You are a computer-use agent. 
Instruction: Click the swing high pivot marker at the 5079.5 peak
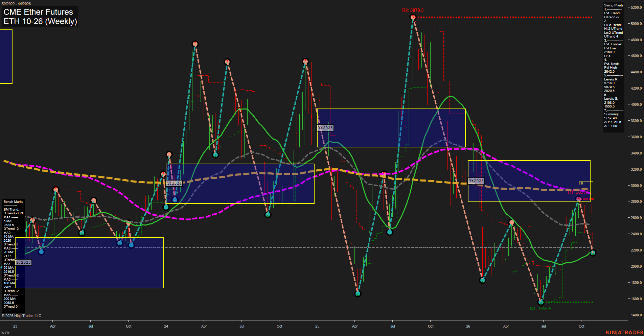(x=412, y=17)
